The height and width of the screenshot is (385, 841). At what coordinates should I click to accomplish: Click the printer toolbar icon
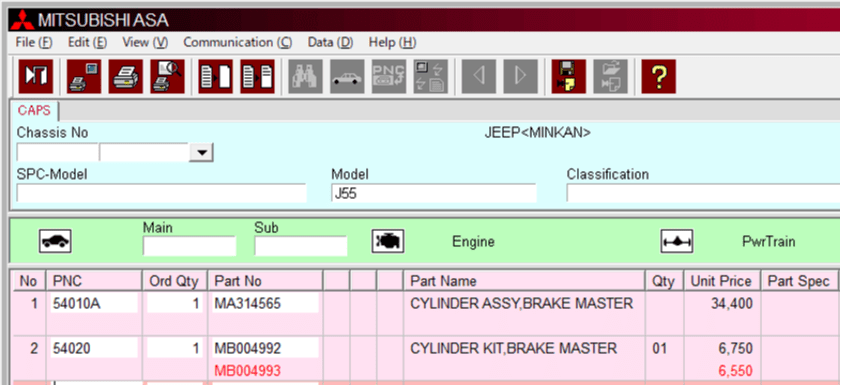click(126, 76)
